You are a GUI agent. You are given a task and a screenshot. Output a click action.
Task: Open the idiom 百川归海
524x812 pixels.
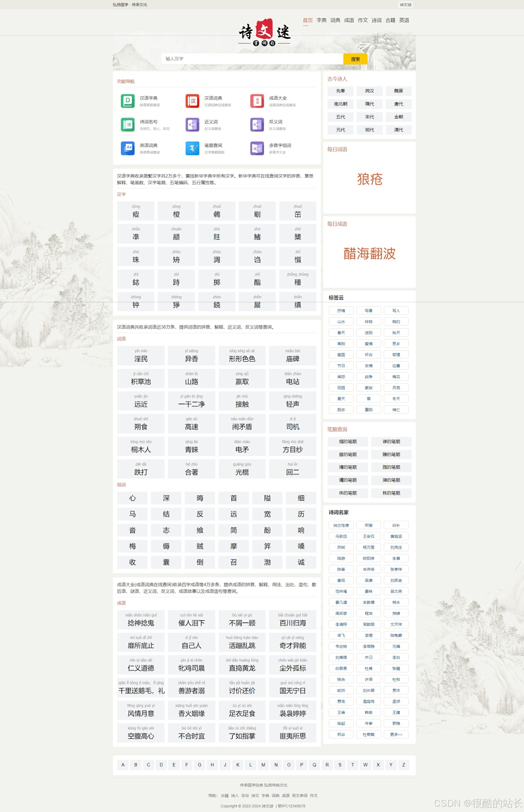292,620
